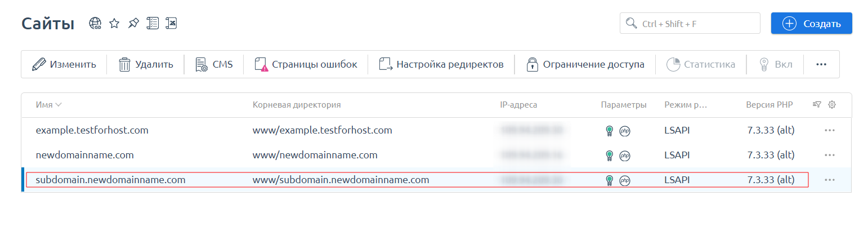Open row actions menu for example.testforhost.com
This screenshot has height=244, width=868.
(x=829, y=130)
